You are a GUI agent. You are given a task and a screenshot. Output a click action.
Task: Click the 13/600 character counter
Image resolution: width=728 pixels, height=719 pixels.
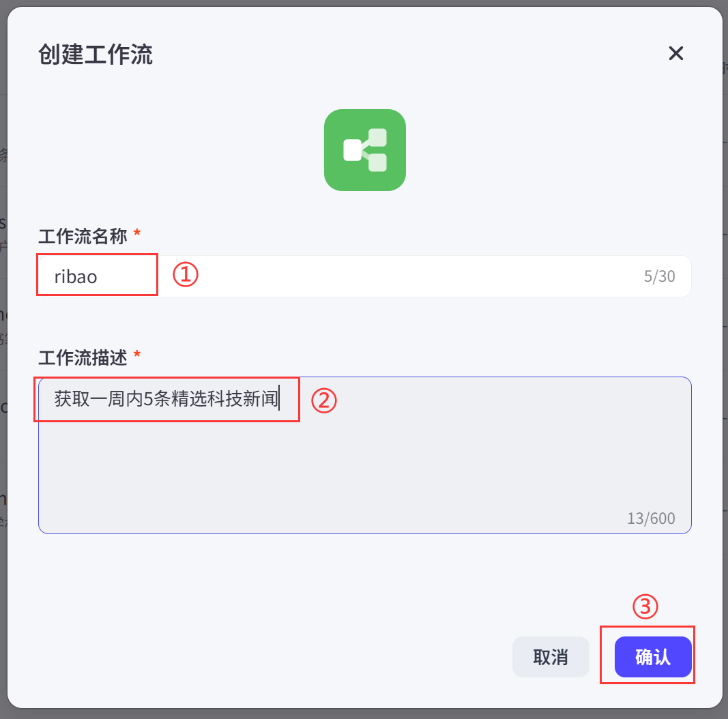pyautogui.click(x=651, y=518)
